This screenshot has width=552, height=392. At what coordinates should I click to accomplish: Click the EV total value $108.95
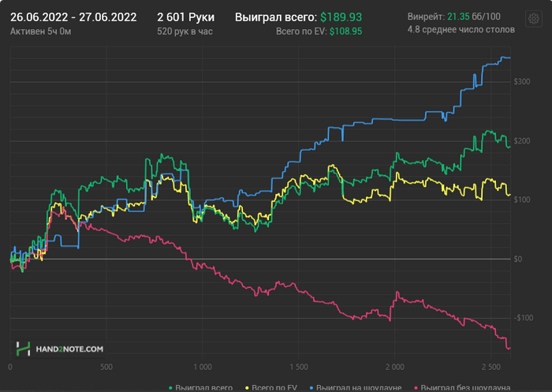pos(345,32)
